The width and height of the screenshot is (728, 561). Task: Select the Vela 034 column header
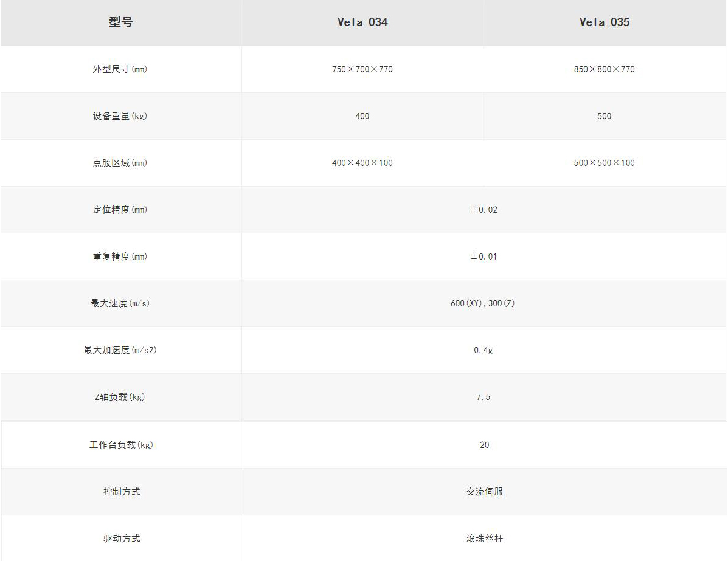[x=362, y=22]
